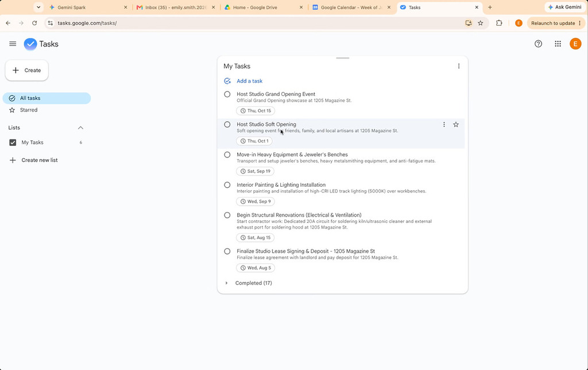Open the Help question mark icon
The width and height of the screenshot is (588, 370).
(x=538, y=44)
